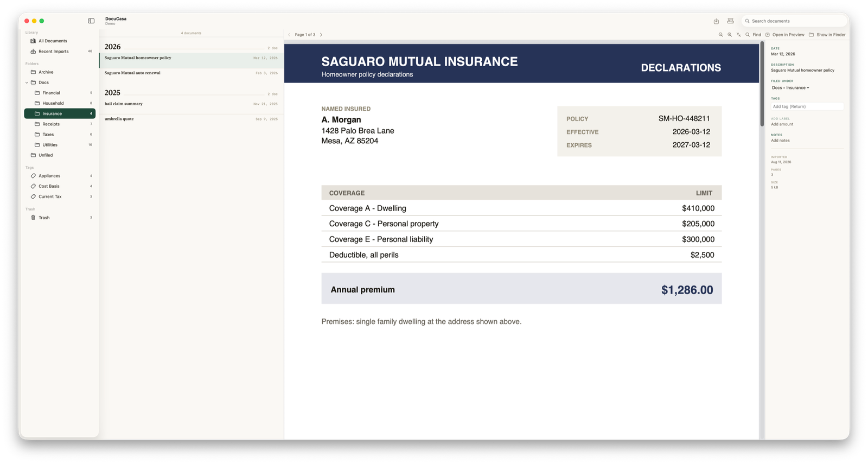The image size is (868, 464).
Task: Click the description Saguaro Mutual homeowner policy
Action: [x=802, y=71]
